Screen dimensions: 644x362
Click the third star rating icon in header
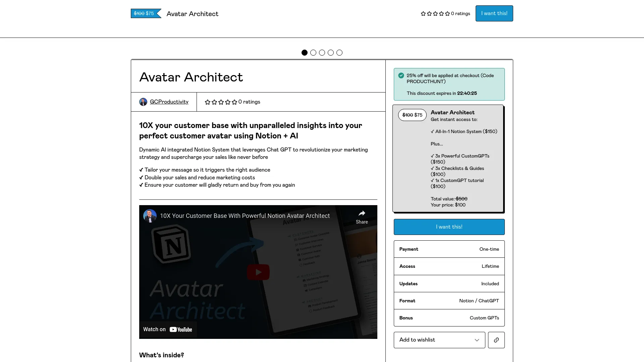[435, 13]
